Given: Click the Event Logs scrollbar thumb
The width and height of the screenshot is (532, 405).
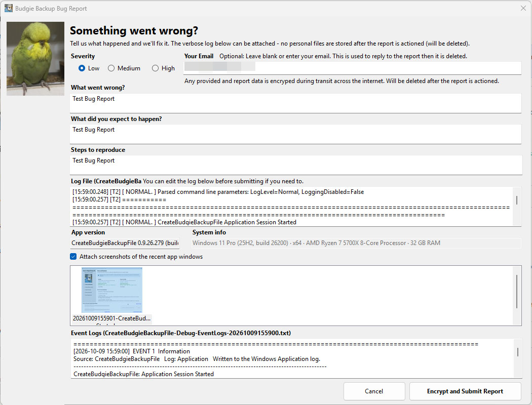Looking at the screenshot, I should (x=517, y=352).
